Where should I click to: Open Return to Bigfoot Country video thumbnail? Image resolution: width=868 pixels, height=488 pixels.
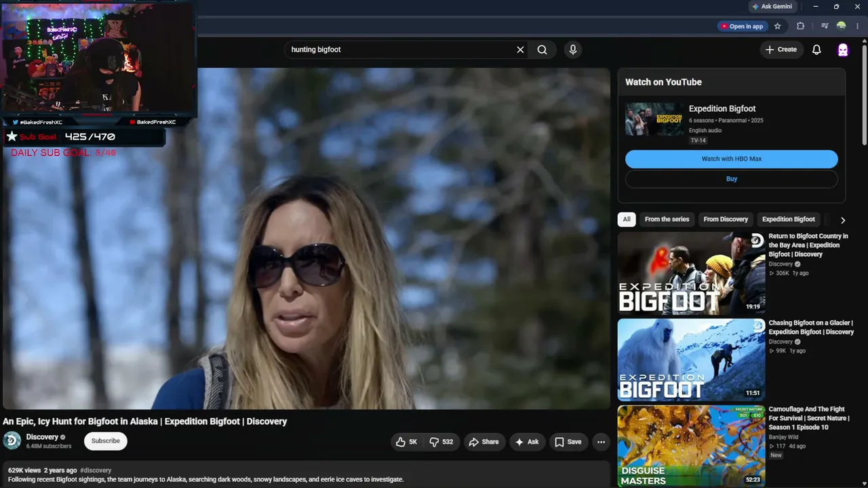click(x=691, y=273)
